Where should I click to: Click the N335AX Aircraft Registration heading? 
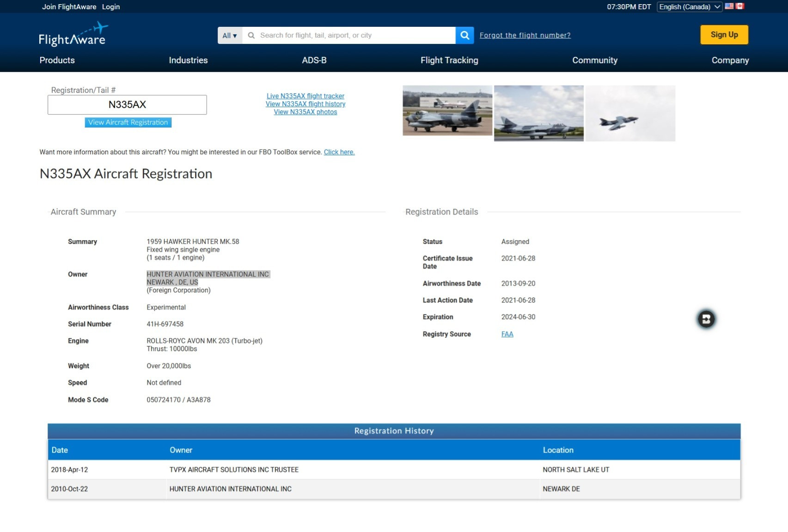(126, 174)
